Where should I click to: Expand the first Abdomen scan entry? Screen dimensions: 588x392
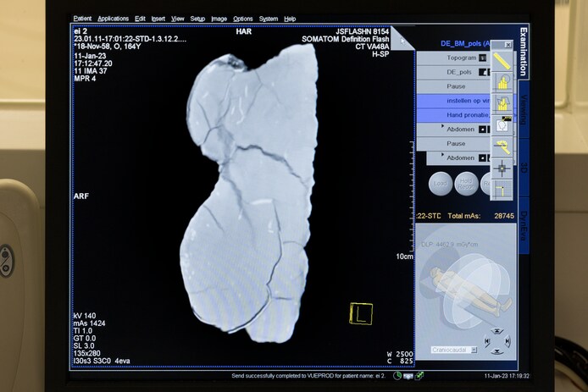(x=442, y=127)
